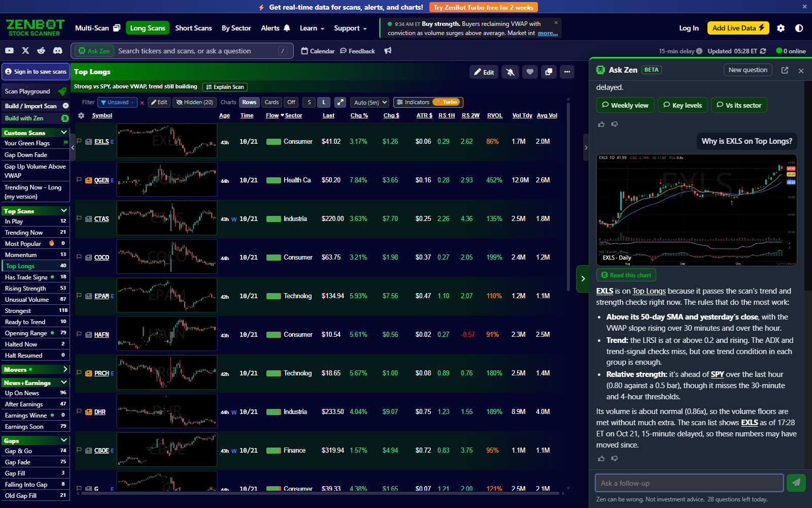
Task: Collapse the Custom Scans section
Action: coord(64,133)
